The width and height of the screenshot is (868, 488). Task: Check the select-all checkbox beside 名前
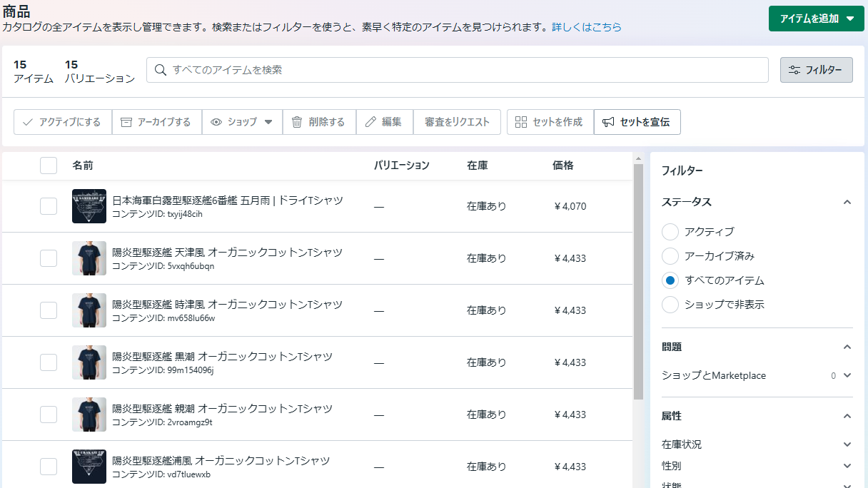[49, 166]
